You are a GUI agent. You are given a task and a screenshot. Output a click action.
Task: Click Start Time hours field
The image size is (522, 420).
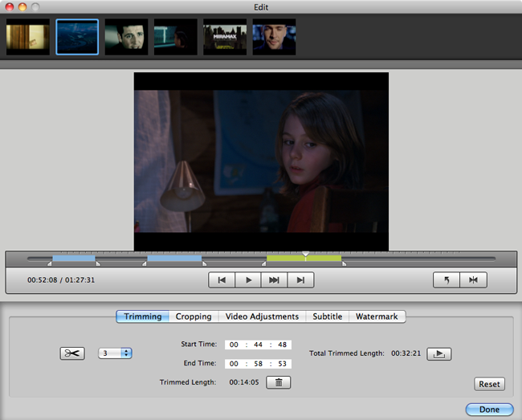pos(234,345)
